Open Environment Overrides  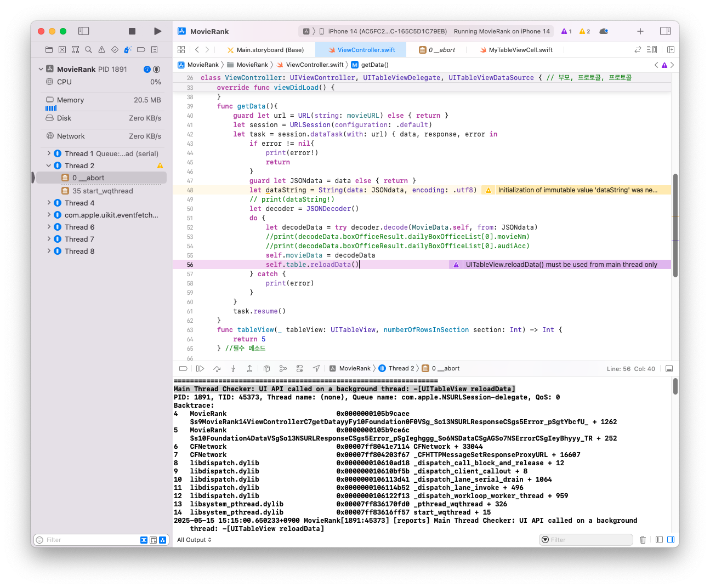299,368
